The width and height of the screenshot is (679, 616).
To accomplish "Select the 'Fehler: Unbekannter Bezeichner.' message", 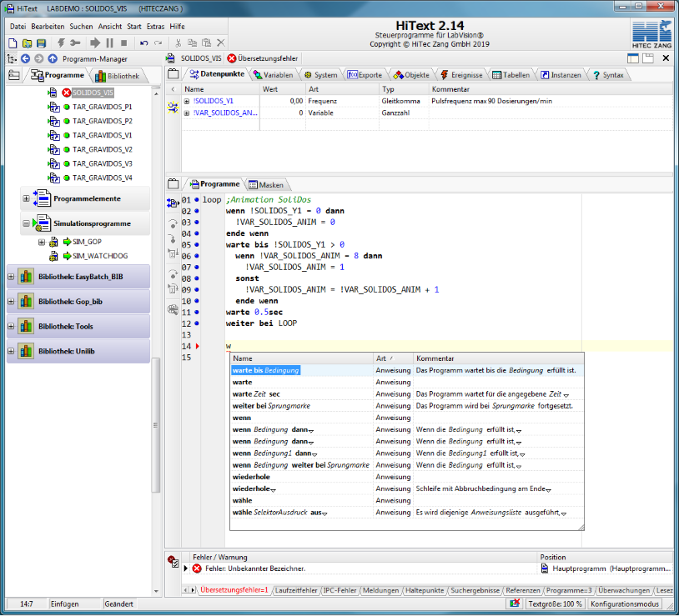I will 255,568.
